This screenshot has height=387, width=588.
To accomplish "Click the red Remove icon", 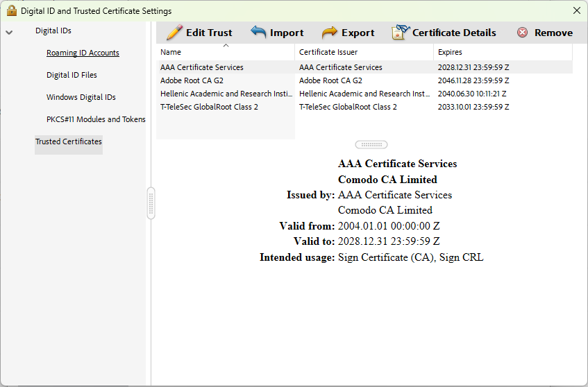I will coord(522,33).
